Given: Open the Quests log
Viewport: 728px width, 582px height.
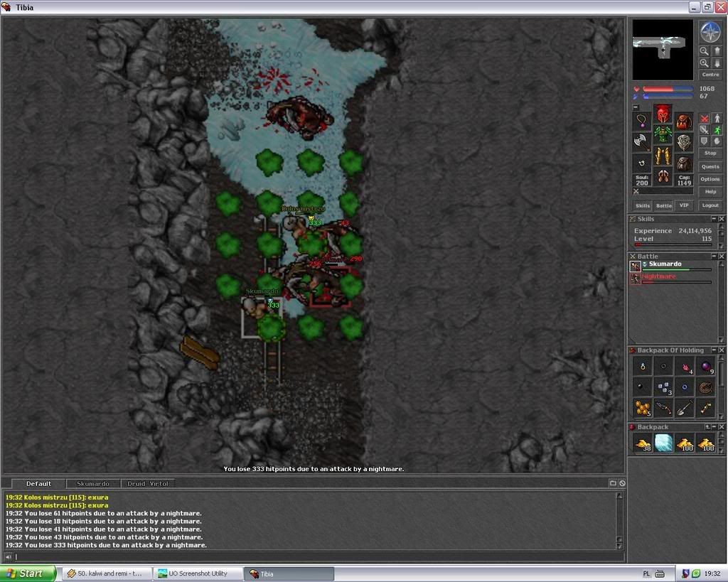Looking at the screenshot, I should (x=710, y=166).
